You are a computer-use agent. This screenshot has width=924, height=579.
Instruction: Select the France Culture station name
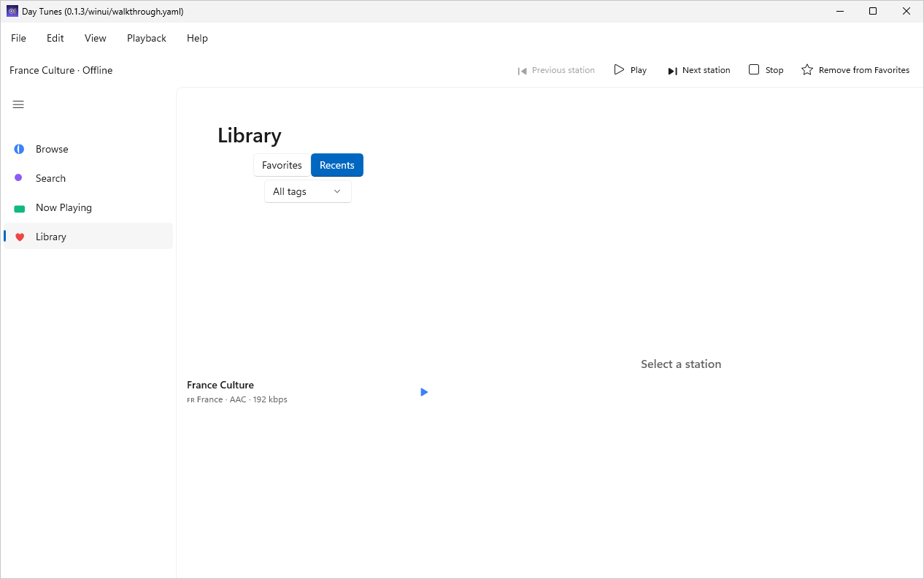click(220, 385)
